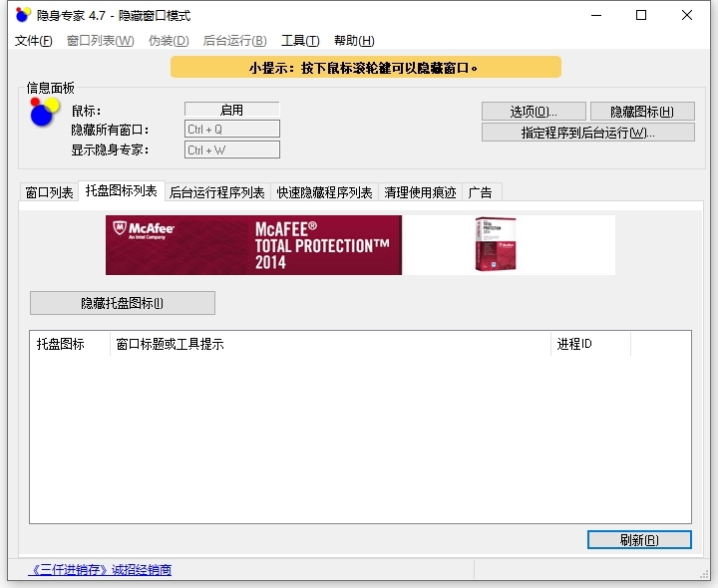The width and height of the screenshot is (718, 588).
Task: Minimize the 隐身专家 window
Action: [596, 15]
